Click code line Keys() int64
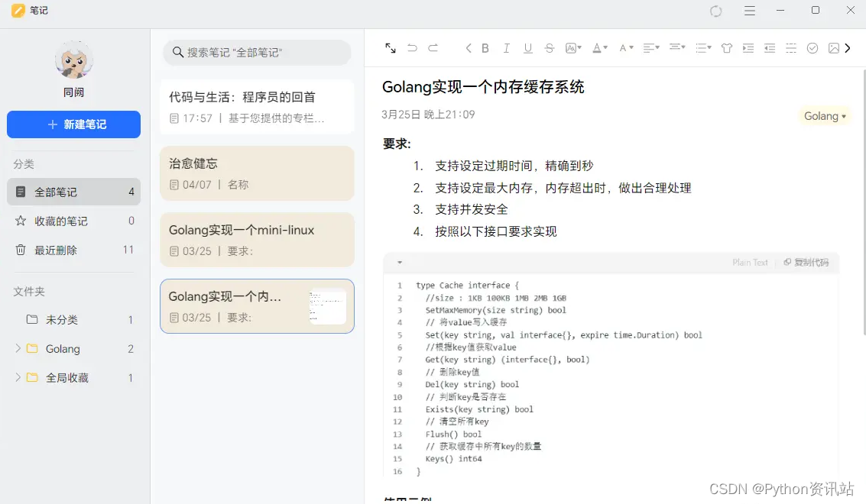 coord(453,459)
